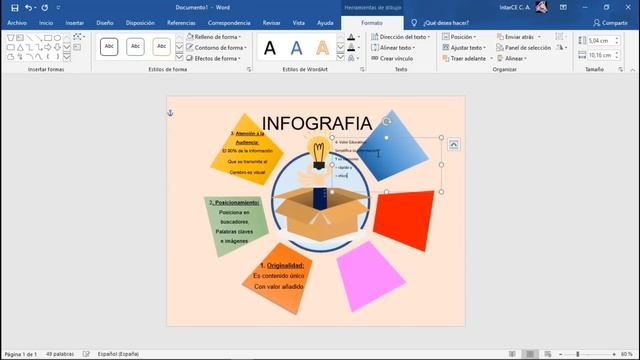Viewport: 640px width, 360px height.
Task: Click the Rotate objects icon
Action: (562, 47)
